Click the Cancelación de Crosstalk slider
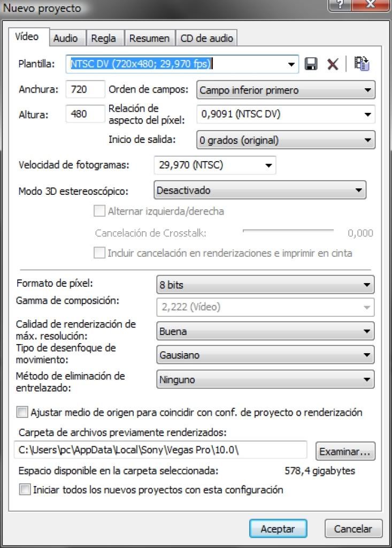Screen dimensions: 392x548 [x=288, y=231]
